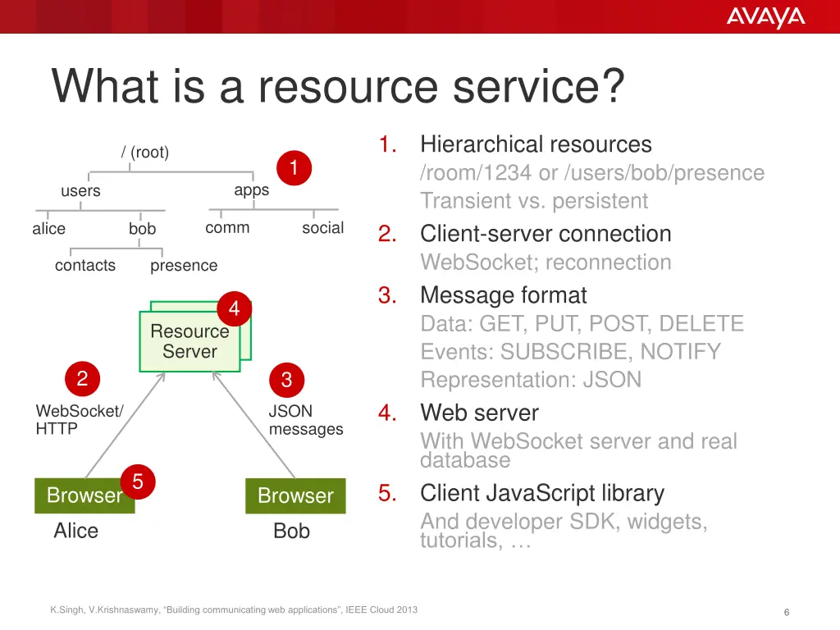Click the 'Message format' heading
Screen dimensions: 840x630
click(x=503, y=295)
